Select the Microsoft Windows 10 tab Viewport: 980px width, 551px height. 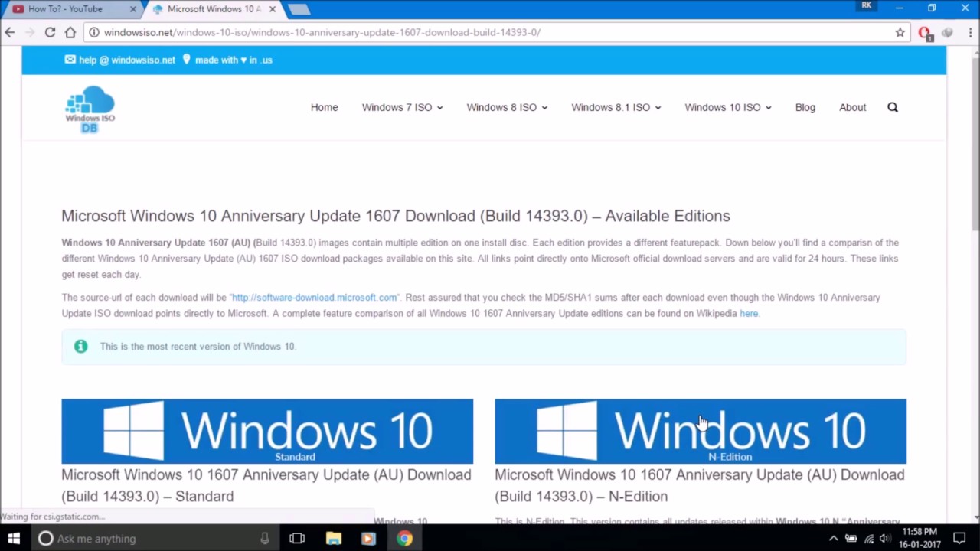pyautogui.click(x=214, y=9)
